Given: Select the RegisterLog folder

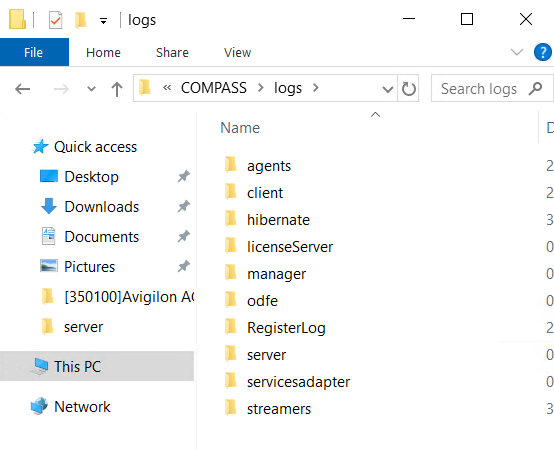Looking at the screenshot, I should tap(287, 328).
